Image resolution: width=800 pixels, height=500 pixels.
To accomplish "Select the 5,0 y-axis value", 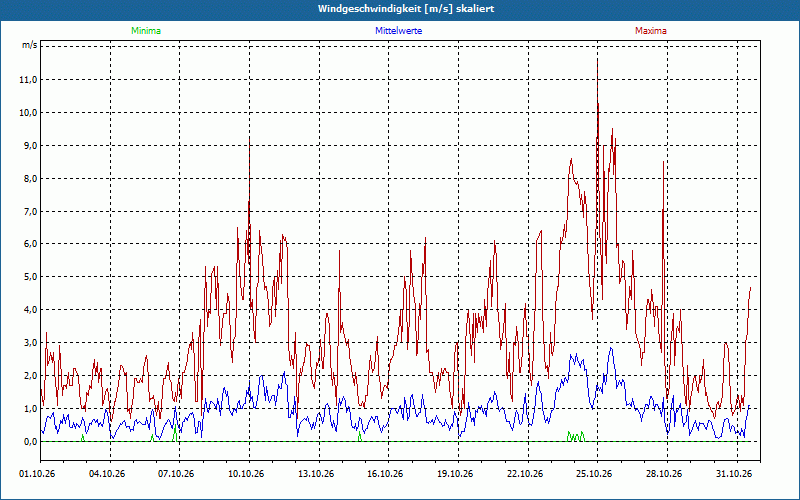I will [x=30, y=277].
